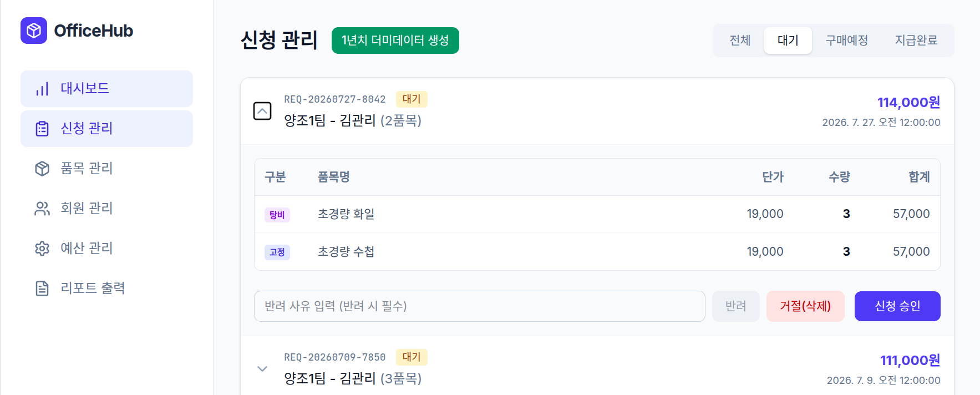The width and height of the screenshot is (980, 395).
Task: Click the 거절(삭제) reject button
Action: tap(805, 306)
